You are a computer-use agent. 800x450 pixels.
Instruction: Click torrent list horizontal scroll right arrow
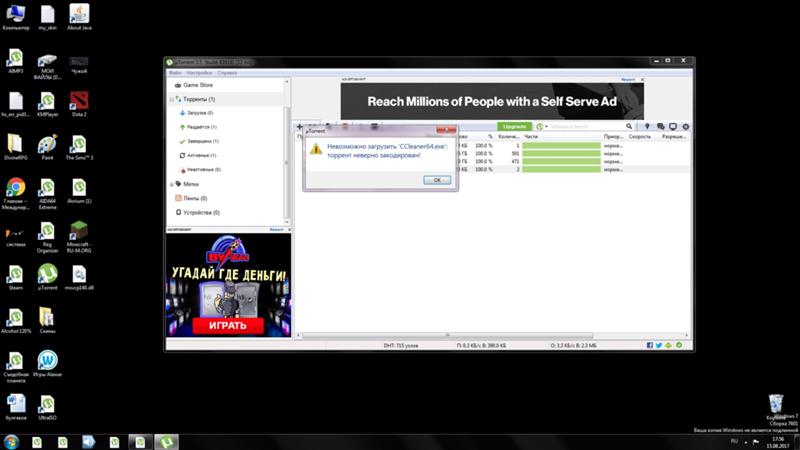coord(687,335)
